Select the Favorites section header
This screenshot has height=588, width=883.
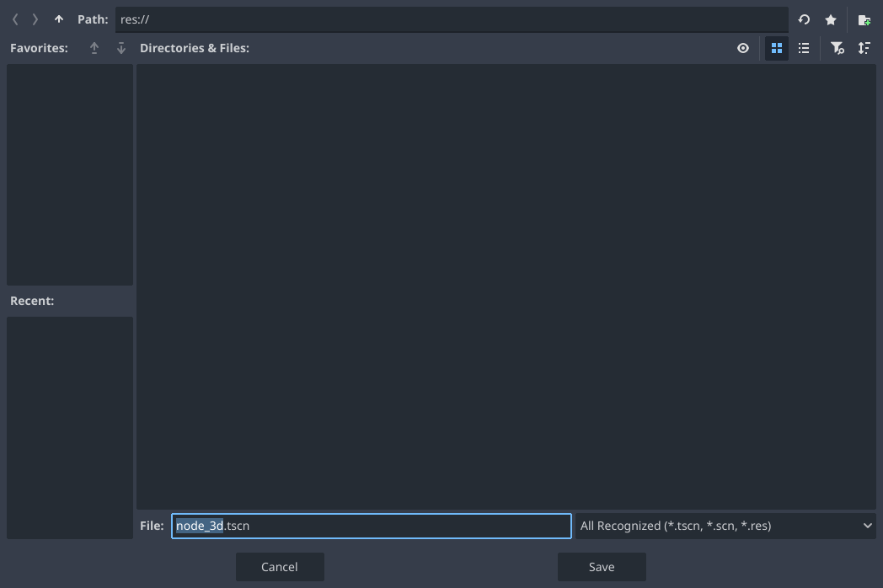[x=39, y=48]
